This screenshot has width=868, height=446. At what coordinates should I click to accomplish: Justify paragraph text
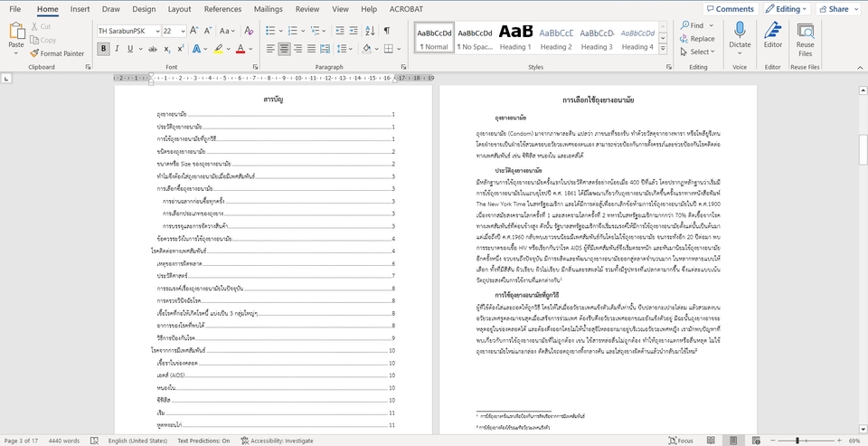click(x=311, y=50)
